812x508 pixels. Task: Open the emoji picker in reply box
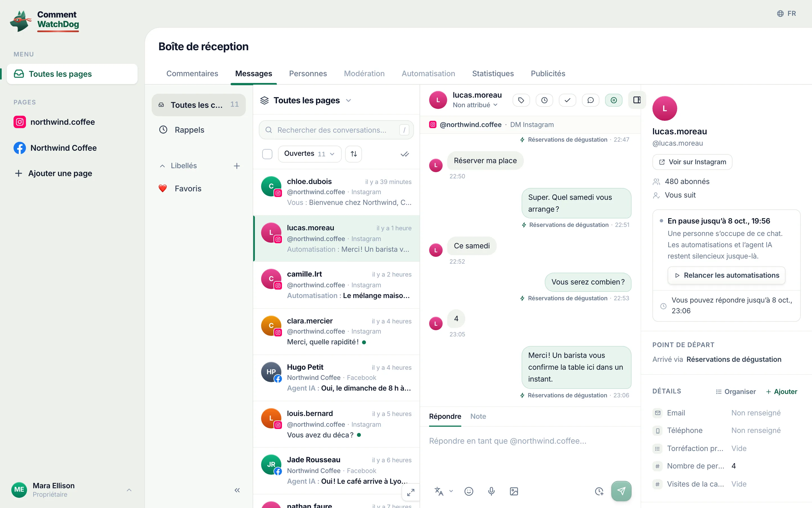469,491
